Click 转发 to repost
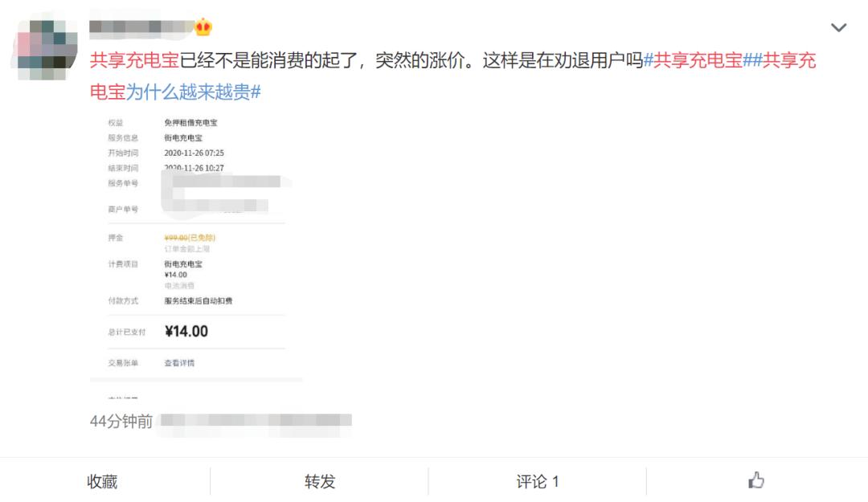Viewport: 868px width, 502px height. pyautogui.click(x=320, y=482)
